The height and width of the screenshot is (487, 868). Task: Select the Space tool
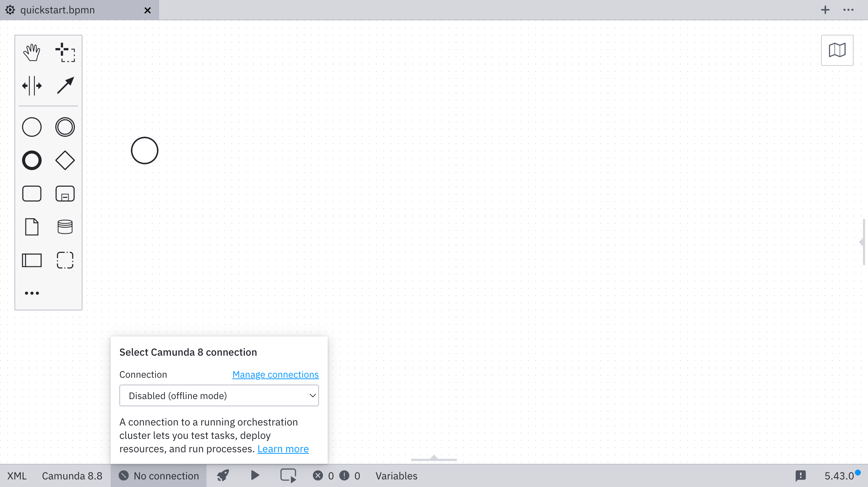click(x=32, y=86)
